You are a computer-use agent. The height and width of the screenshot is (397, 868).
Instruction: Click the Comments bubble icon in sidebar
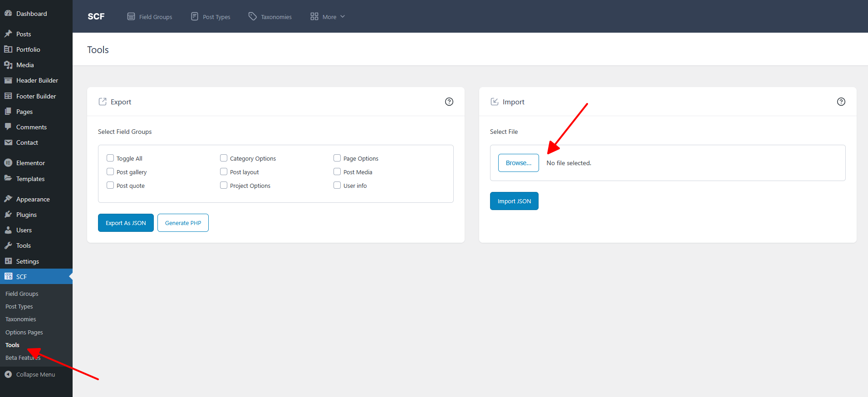pos(8,127)
